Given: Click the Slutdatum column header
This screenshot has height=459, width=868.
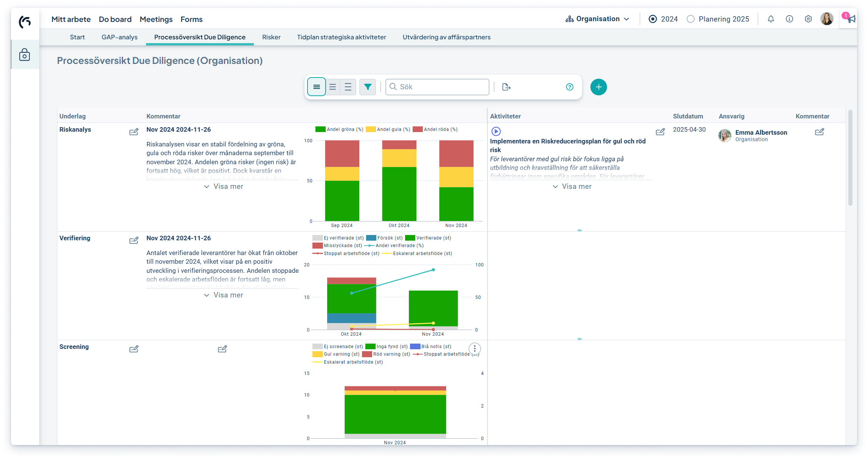Looking at the screenshot, I should [688, 116].
